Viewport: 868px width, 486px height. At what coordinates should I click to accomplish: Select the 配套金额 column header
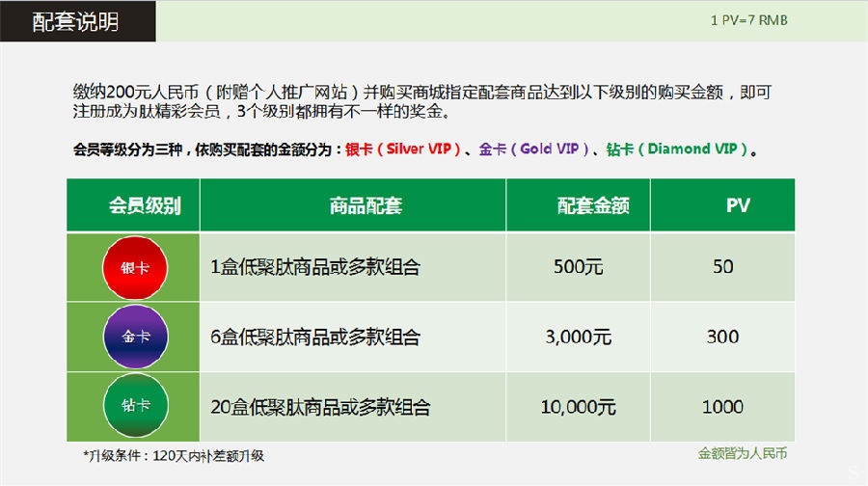(593, 204)
